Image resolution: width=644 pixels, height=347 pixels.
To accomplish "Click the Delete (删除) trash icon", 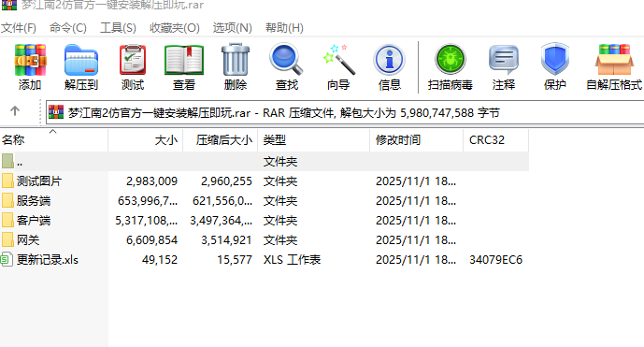I will tap(236, 60).
